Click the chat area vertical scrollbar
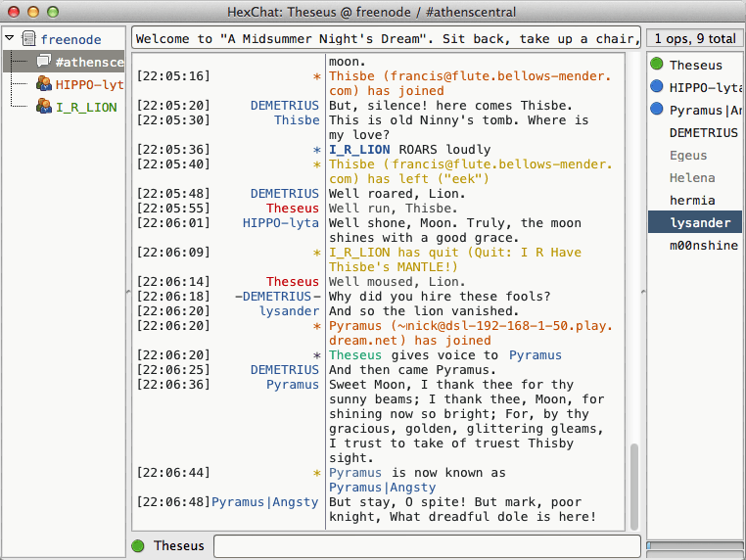The width and height of the screenshot is (746, 560). pos(634,487)
